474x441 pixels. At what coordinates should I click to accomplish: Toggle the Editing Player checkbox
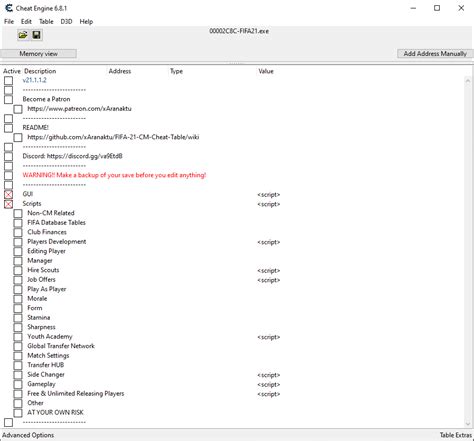[18, 251]
